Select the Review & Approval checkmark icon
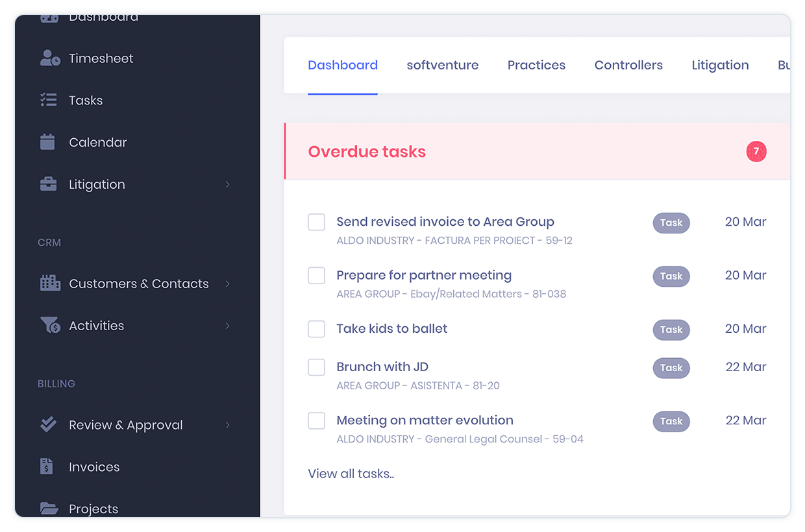The height and width of the screenshot is (532, 805). point(48,424)
